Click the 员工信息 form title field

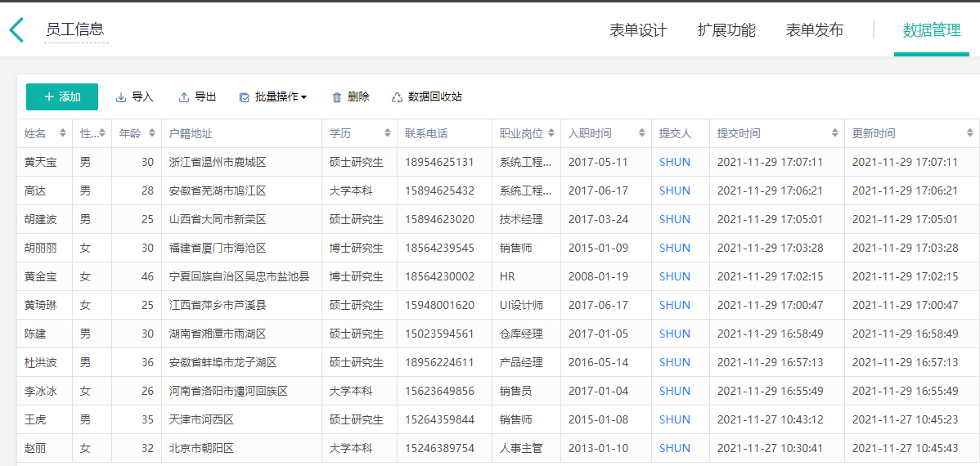(75, 30)
